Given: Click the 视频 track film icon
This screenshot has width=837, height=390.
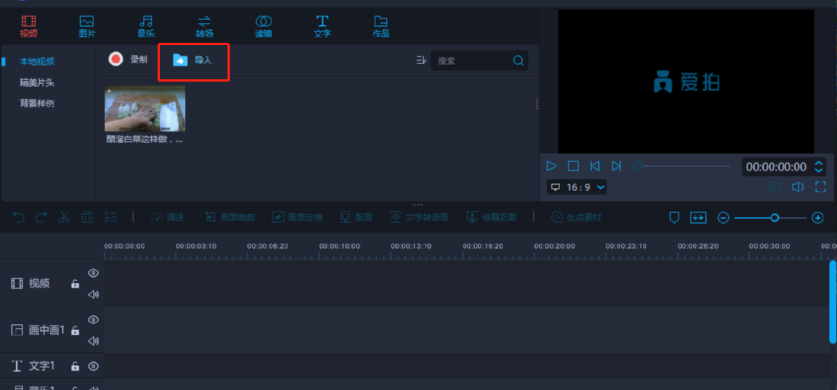Looking at the screenshot, I should 17,283.
